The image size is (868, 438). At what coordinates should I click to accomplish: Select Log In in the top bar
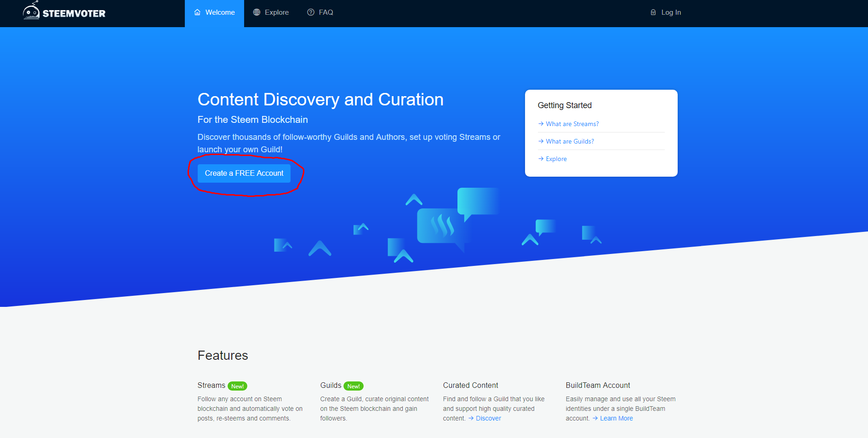tap(665, 12)
